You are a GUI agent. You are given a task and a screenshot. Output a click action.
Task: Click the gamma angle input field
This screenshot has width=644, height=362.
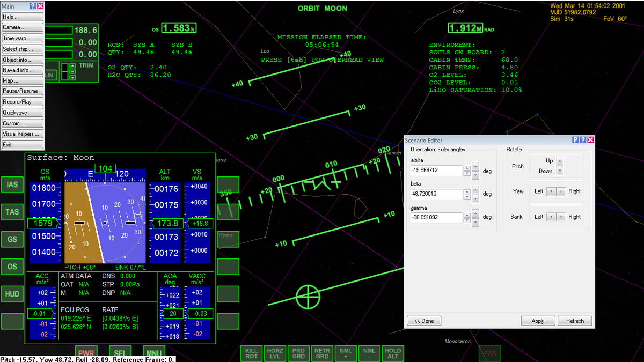click(436, 218)
